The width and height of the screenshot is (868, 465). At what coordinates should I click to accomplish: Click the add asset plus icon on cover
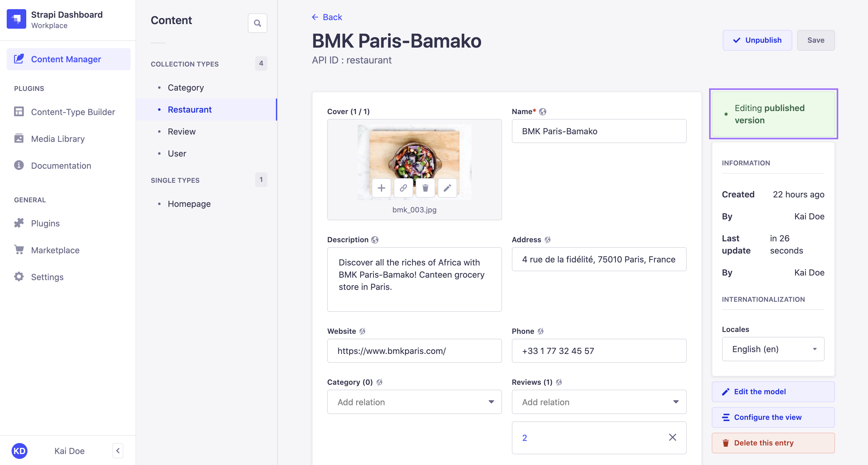[x=381, y=188]
